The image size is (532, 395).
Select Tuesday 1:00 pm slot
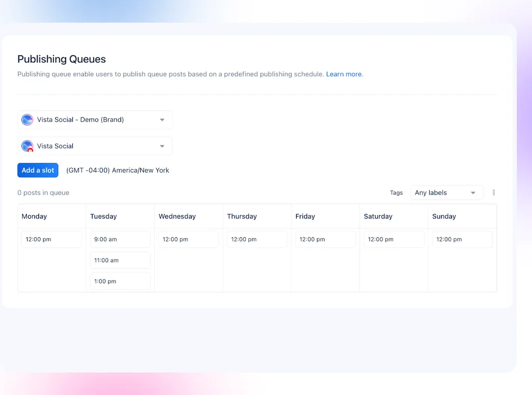pos(120,281)
